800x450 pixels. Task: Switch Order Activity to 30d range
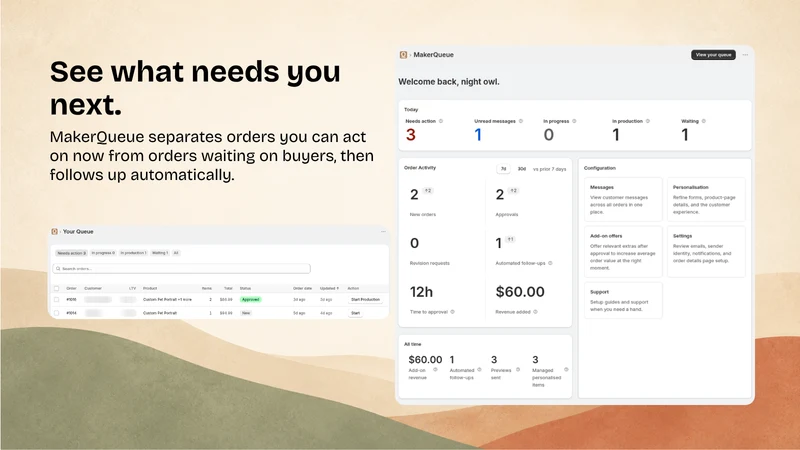click(521, 169)
